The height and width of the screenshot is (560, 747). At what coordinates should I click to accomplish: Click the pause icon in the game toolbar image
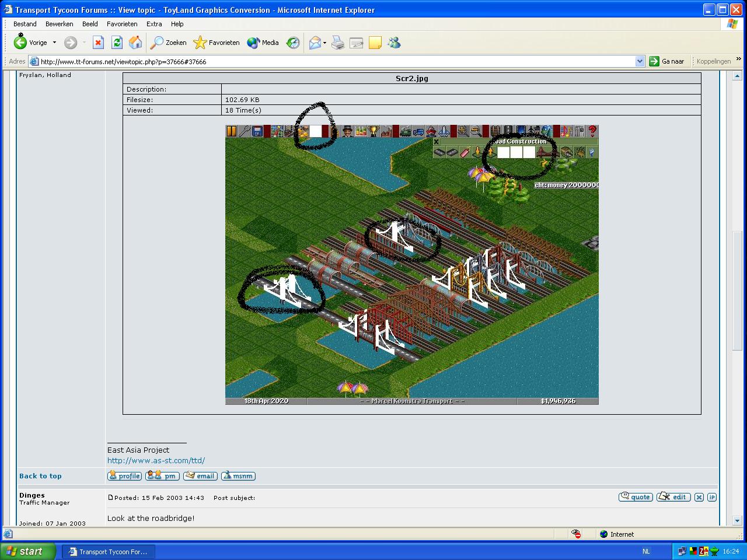pyautogui.click(x=232, y=131)
